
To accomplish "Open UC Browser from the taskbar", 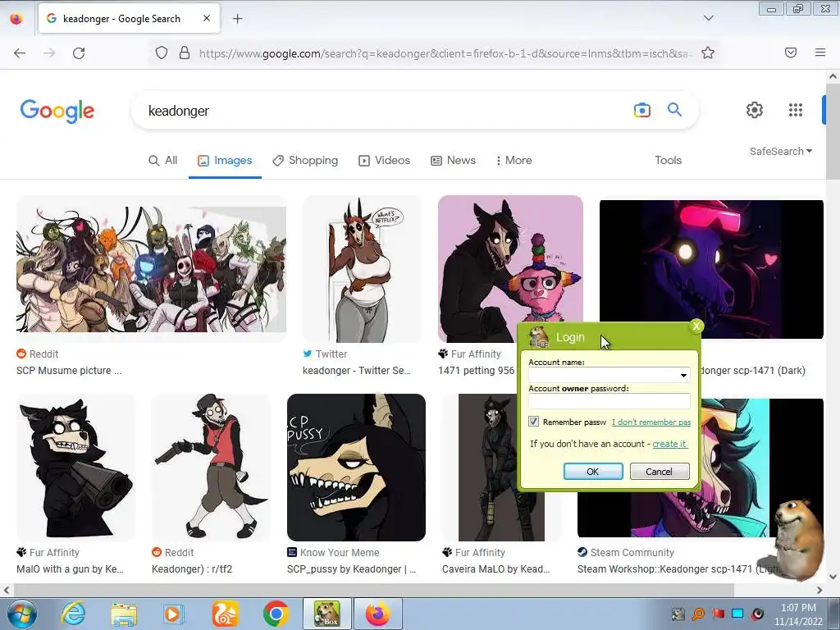I will [x=225, y=614].
